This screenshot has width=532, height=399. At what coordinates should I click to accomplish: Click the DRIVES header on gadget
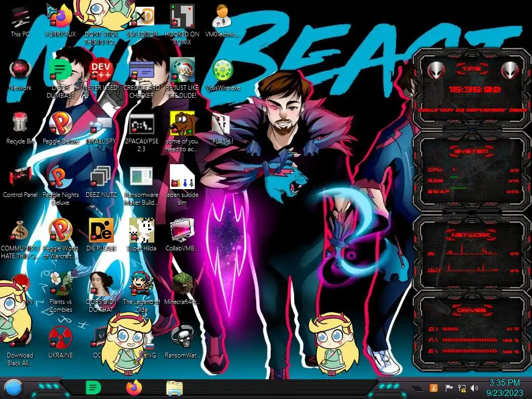[x=472, y=310]
